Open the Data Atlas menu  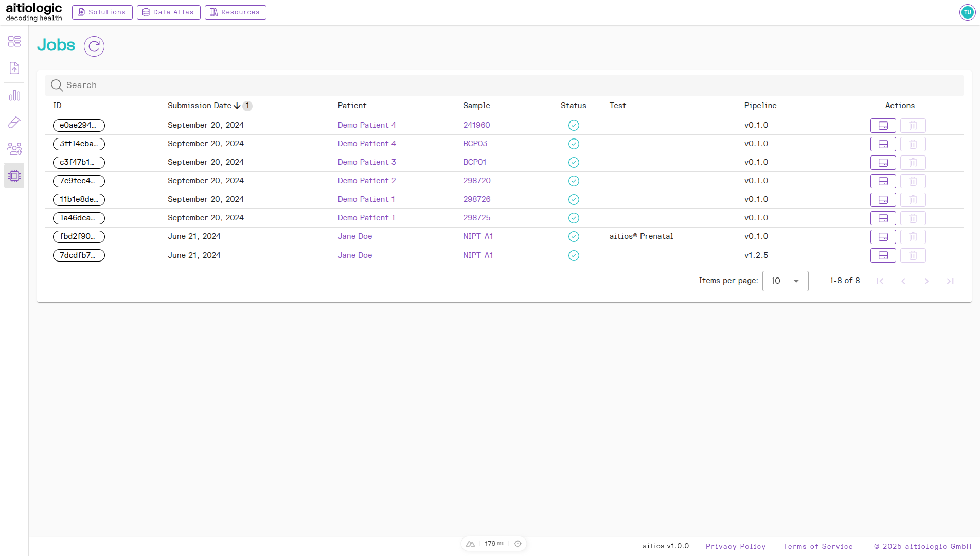[x=168, y=12]
